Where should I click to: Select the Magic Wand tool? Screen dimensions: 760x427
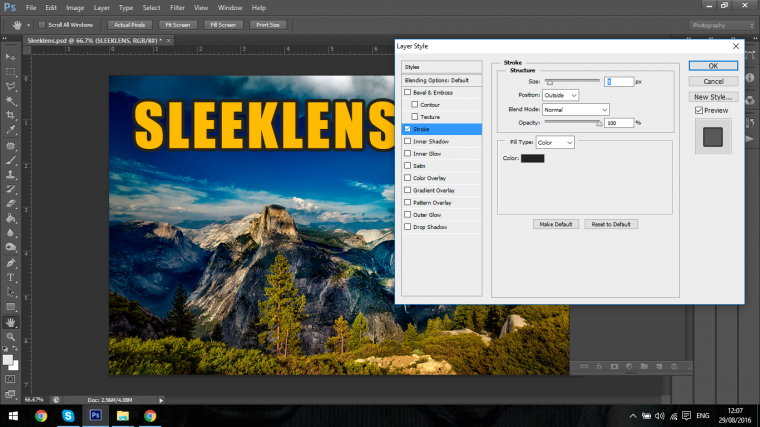[10, 101]
